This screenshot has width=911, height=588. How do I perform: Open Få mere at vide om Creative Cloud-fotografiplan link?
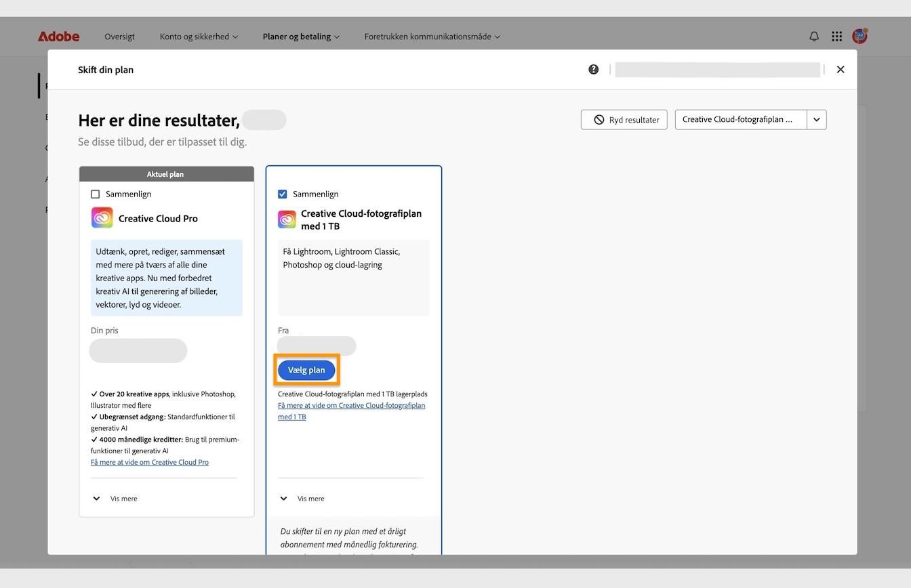click(x=351, y=411)
